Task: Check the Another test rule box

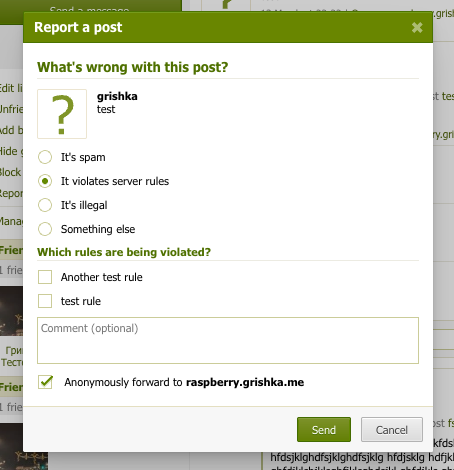Action: click(45, 277)
